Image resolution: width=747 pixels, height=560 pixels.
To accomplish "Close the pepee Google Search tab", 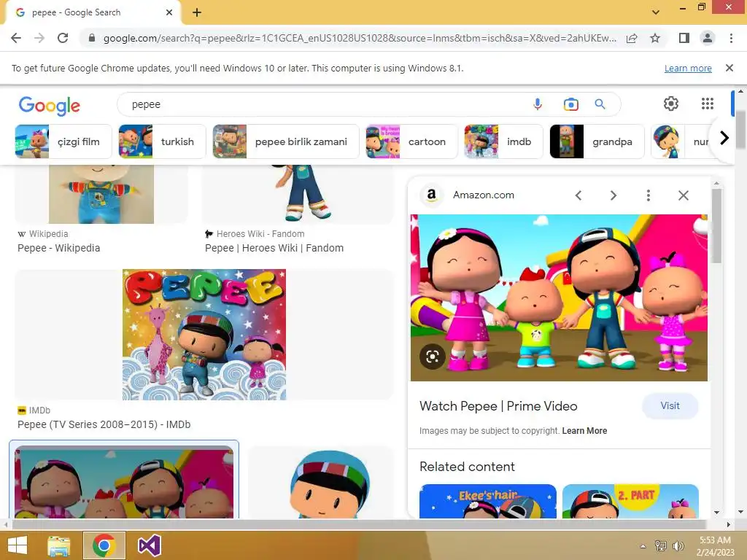I will pyautogui.click(x=169, y=12).
